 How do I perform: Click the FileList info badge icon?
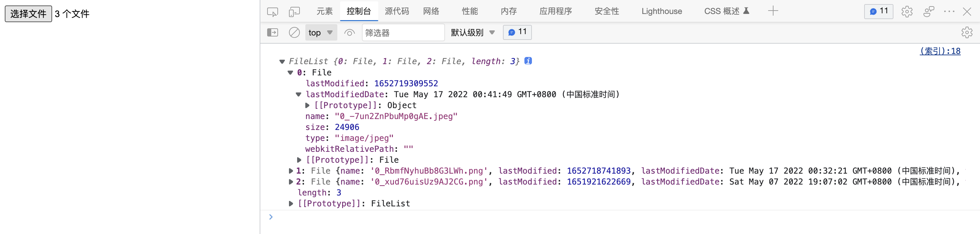528,61
